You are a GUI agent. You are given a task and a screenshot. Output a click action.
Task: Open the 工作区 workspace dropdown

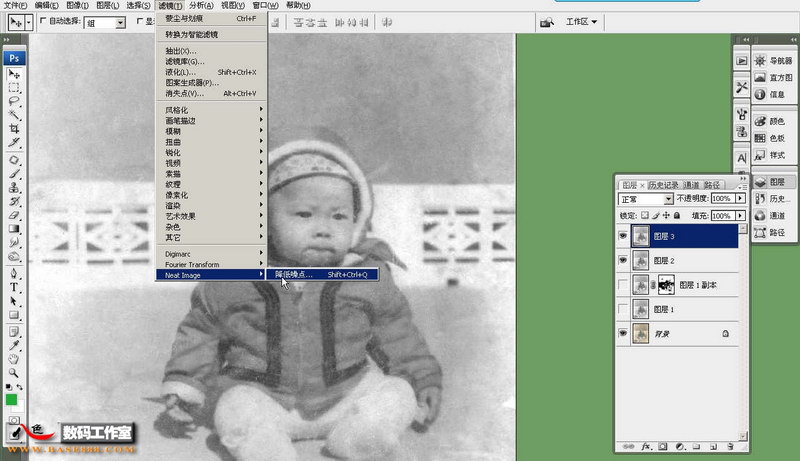pos(581,22)
